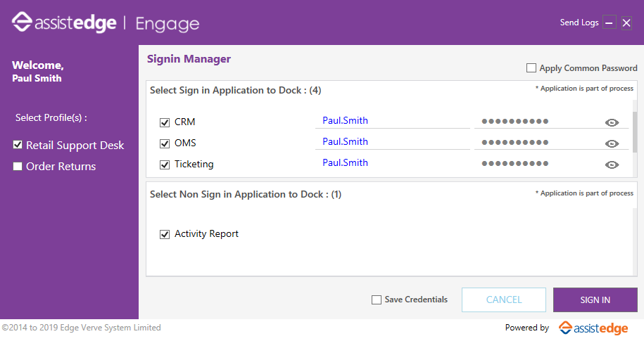Tick the Save Credentials checkbox
The image size is (644, 341).
[377, 300]
